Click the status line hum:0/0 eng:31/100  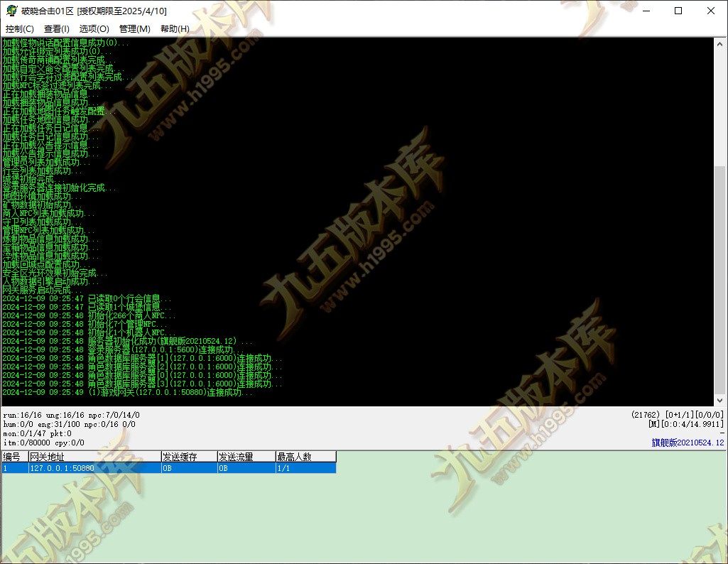coord(69,424)
